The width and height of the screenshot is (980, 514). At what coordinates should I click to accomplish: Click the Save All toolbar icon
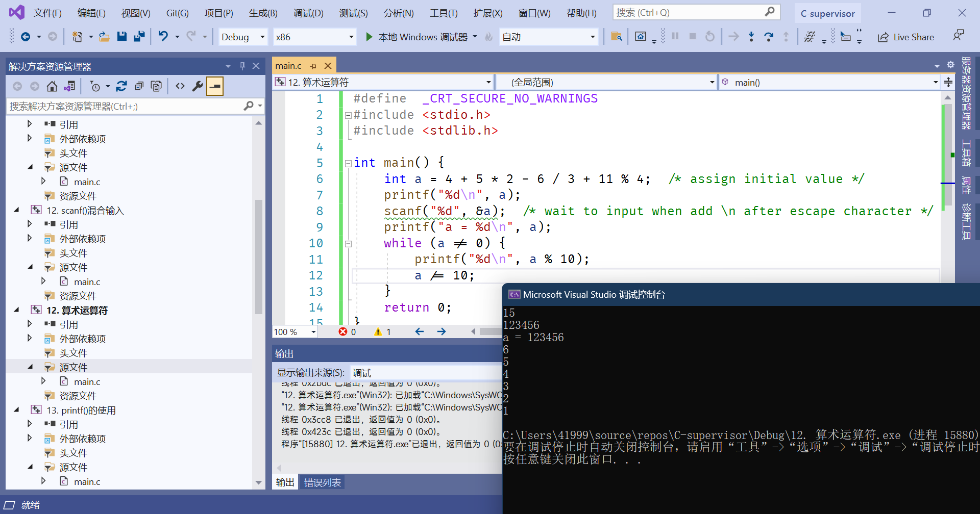coord(139,36)
